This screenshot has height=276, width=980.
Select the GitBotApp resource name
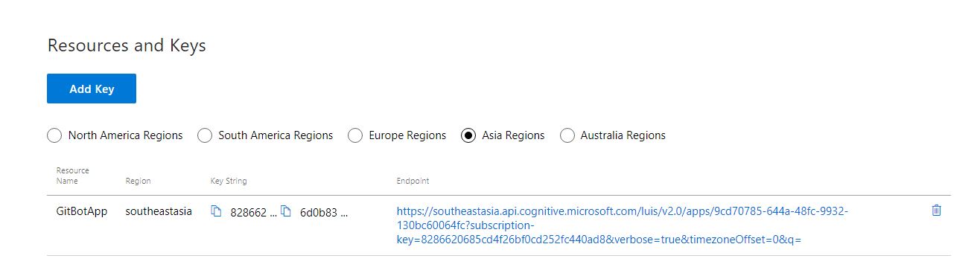click(82, 211)
